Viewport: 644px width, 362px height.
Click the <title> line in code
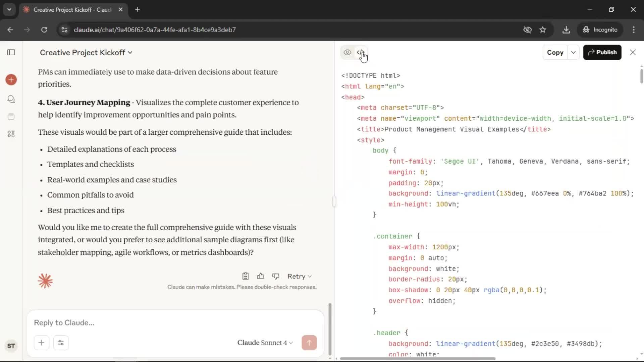454,129
